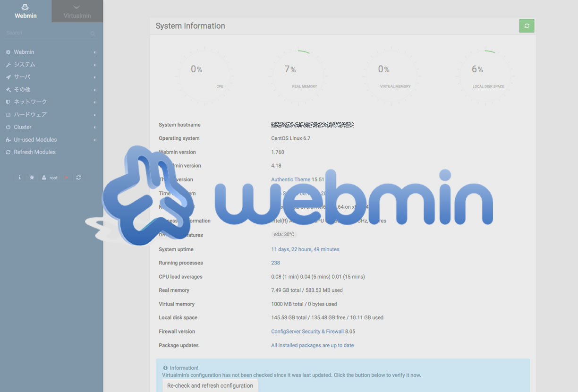This screenshot has height=392, width=578.
Task: Click the local disk space value '145.58 GB total'
Action: (x=327, y=318)
